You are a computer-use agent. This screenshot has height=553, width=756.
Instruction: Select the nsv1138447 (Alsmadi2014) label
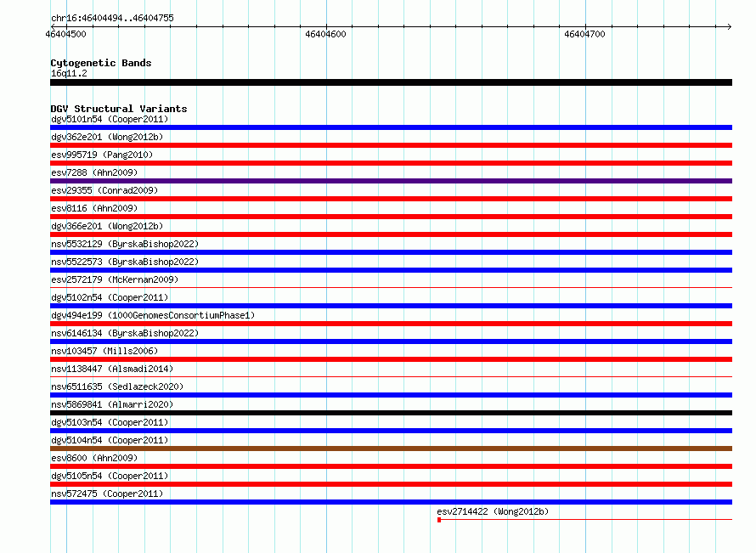pyautogui.click(x=112, y=369)
